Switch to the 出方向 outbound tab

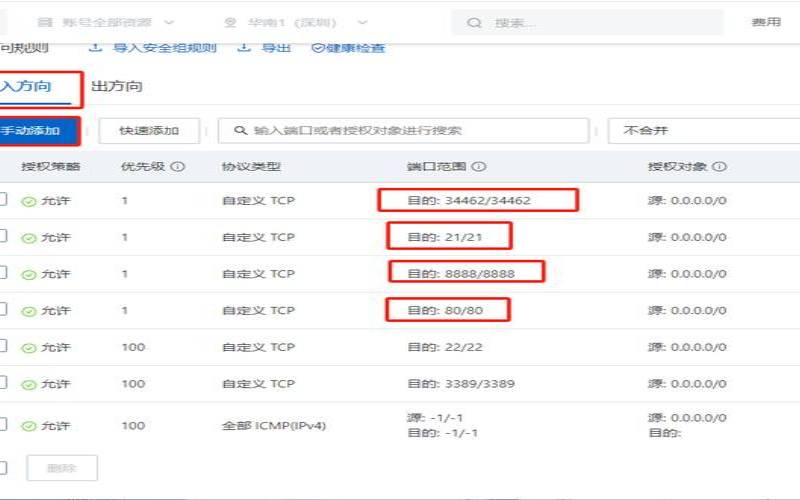116,86
